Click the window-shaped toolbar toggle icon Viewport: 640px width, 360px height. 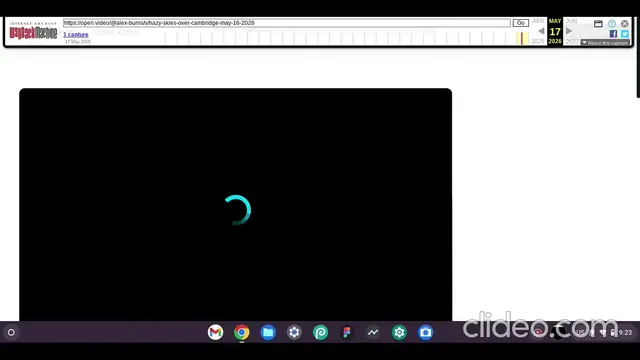point(598,24)
